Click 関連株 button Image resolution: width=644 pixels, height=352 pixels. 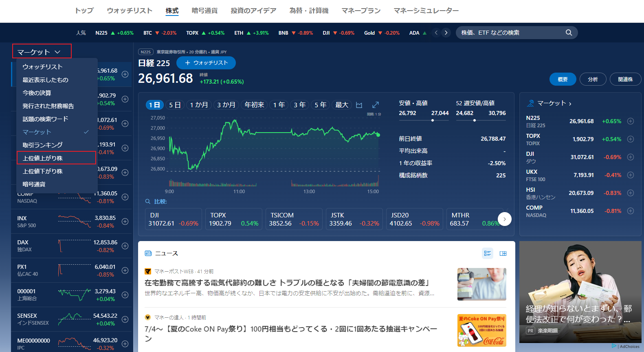point(625,79)
